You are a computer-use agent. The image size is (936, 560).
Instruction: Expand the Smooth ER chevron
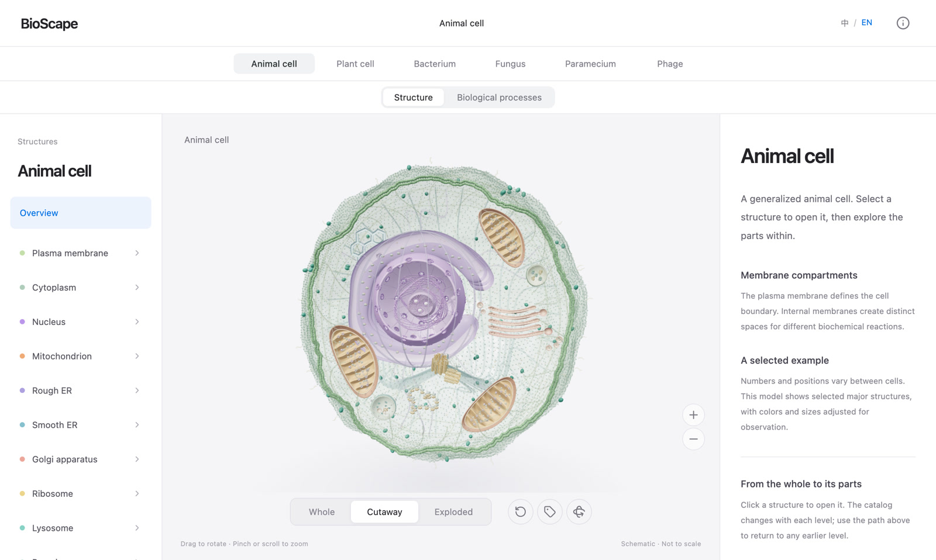137,425
